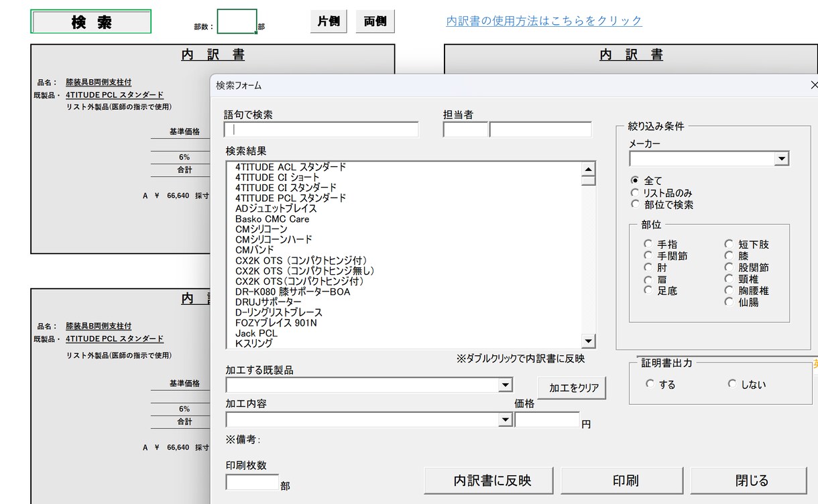Choose the 肩 body part option
This screenshot has height=504, width=818.
pyautogui.click(x=648, y=279)
